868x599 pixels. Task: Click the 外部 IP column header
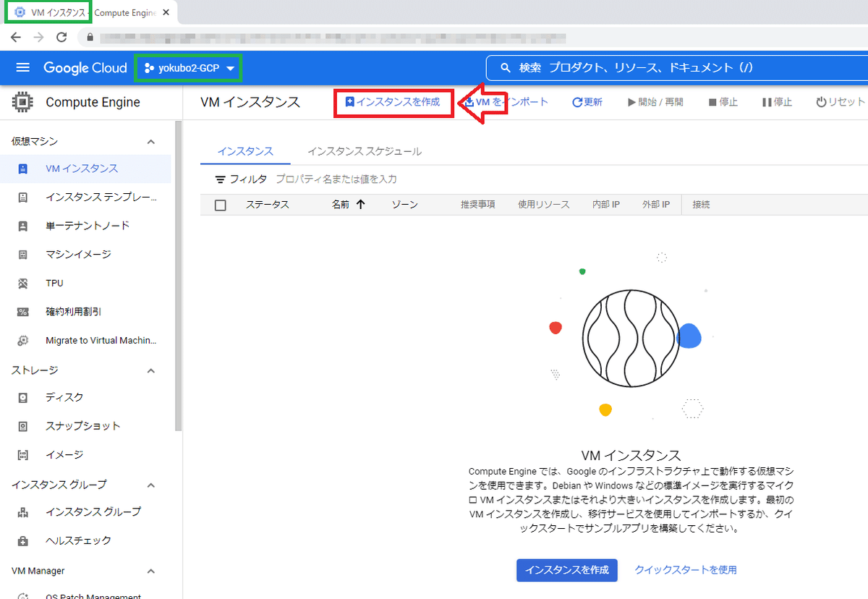[656, 205]
